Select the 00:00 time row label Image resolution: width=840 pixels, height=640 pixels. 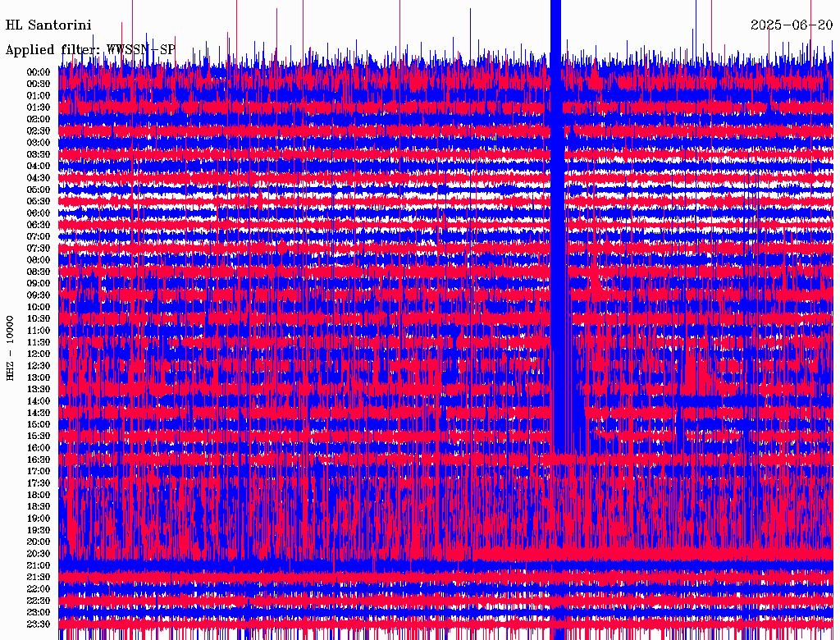[39, 72]
